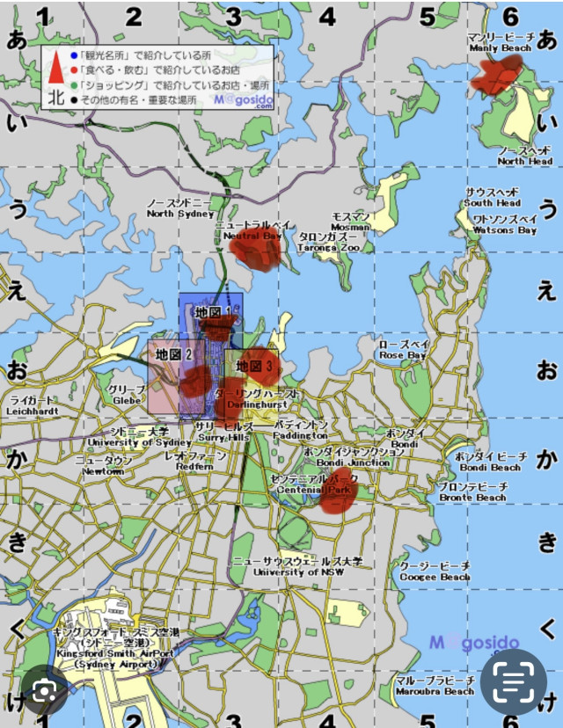Image resolution: width=563 pixels, height=728 pixels.
Task: Open the 地図 3 inset area
Action: pos(254,364)
